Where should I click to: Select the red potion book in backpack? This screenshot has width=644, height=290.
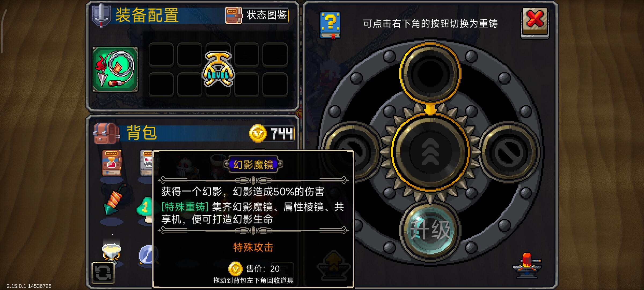(x=111, y=162)
